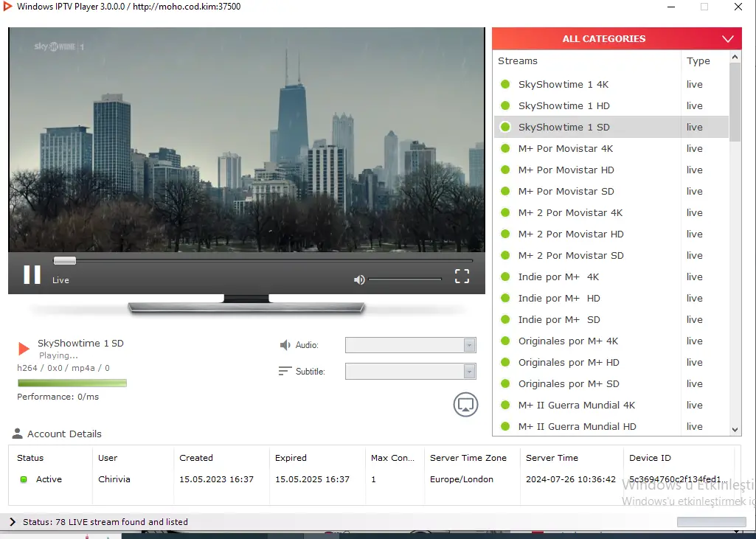
Task: Click the Expired date 15.05.2025 16:37
Action: tap(312, 479)
